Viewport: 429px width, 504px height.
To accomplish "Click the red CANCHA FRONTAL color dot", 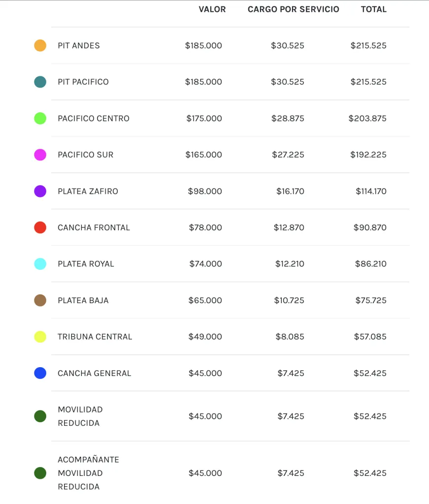I will click(40, 228).
